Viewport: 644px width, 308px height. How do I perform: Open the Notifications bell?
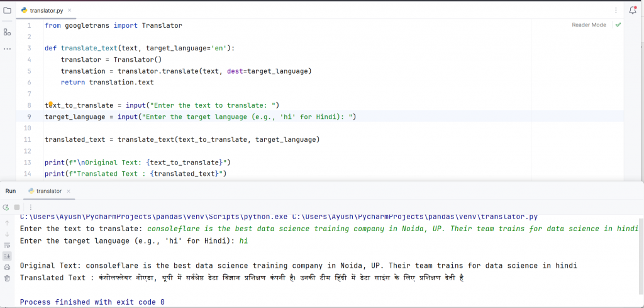click(x=633, y=10)
